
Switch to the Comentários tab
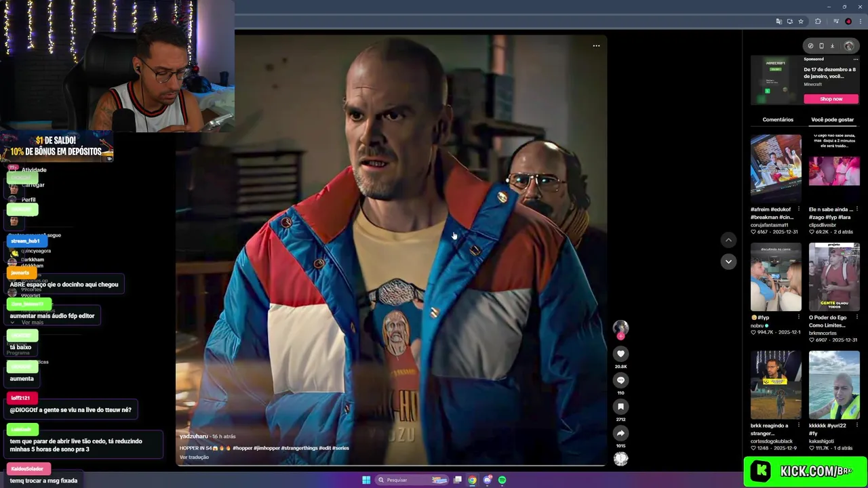(x=778, y=119)
